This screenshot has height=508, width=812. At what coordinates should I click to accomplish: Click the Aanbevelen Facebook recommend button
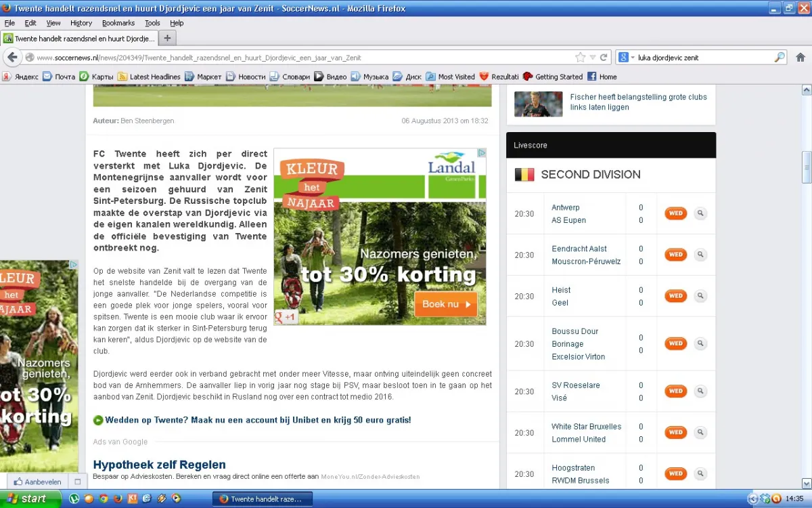[38, 482]
